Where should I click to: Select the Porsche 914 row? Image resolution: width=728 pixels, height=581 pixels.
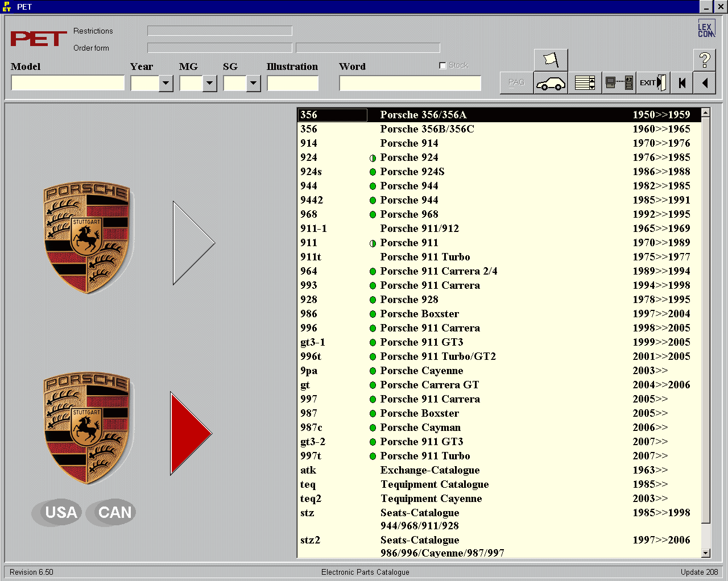(499, 143)
